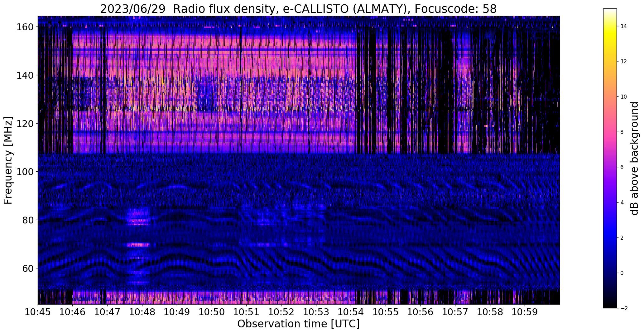
Task: Click the pink region of the colorbar near 8
Action: pos(610,132)
